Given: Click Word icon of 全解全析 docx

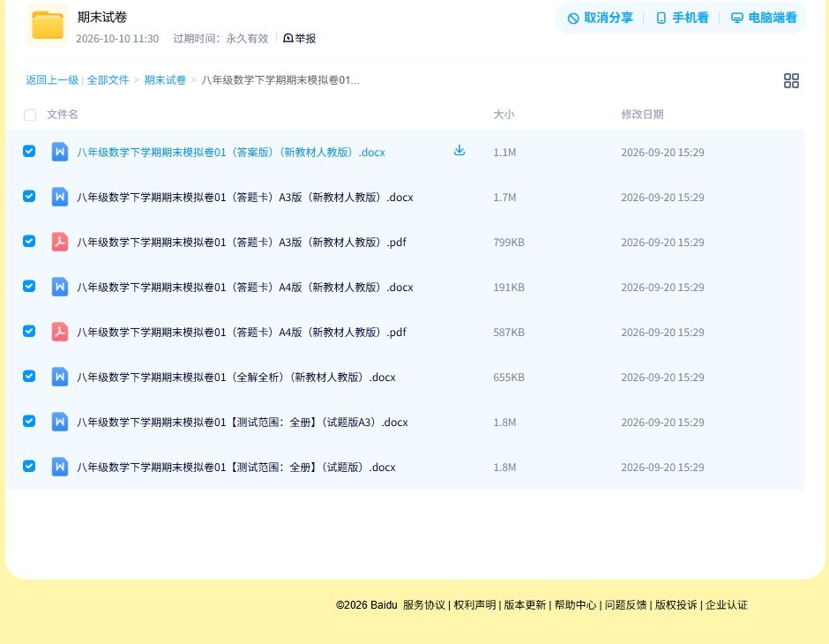Looking at the screenshot, I should [60, 377].
